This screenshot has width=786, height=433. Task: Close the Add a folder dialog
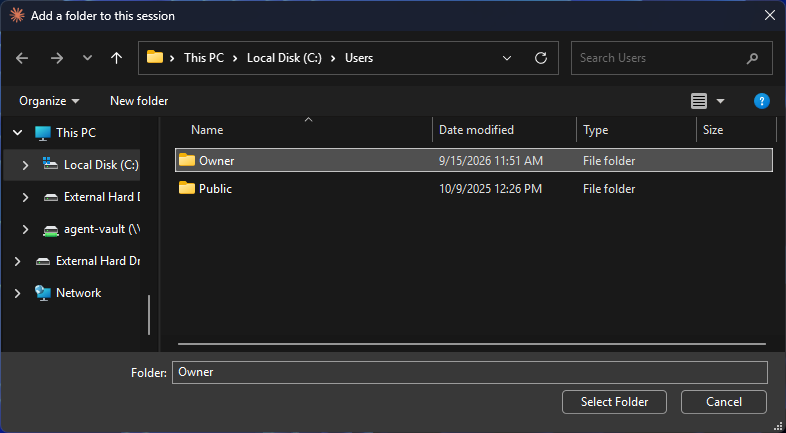770,16
